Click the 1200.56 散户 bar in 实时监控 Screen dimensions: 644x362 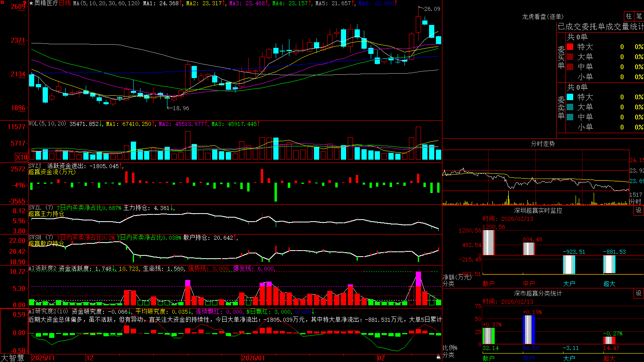click(489, 243)
